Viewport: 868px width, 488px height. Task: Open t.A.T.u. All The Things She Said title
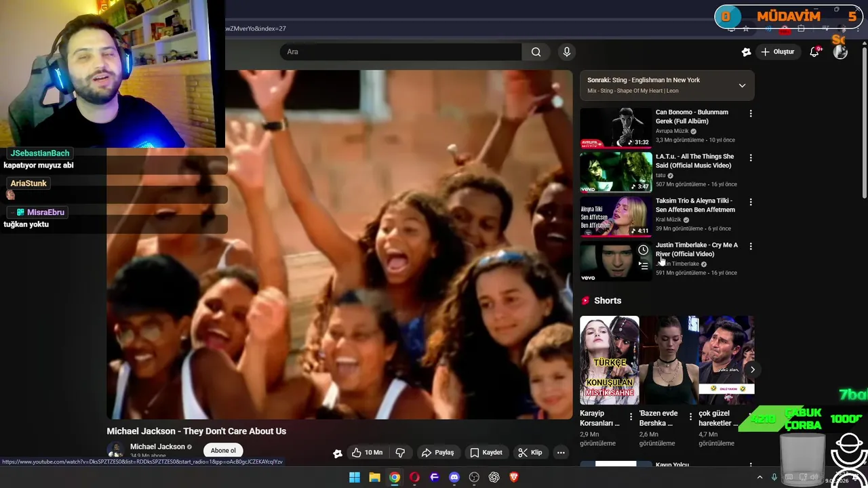[695, 161]
